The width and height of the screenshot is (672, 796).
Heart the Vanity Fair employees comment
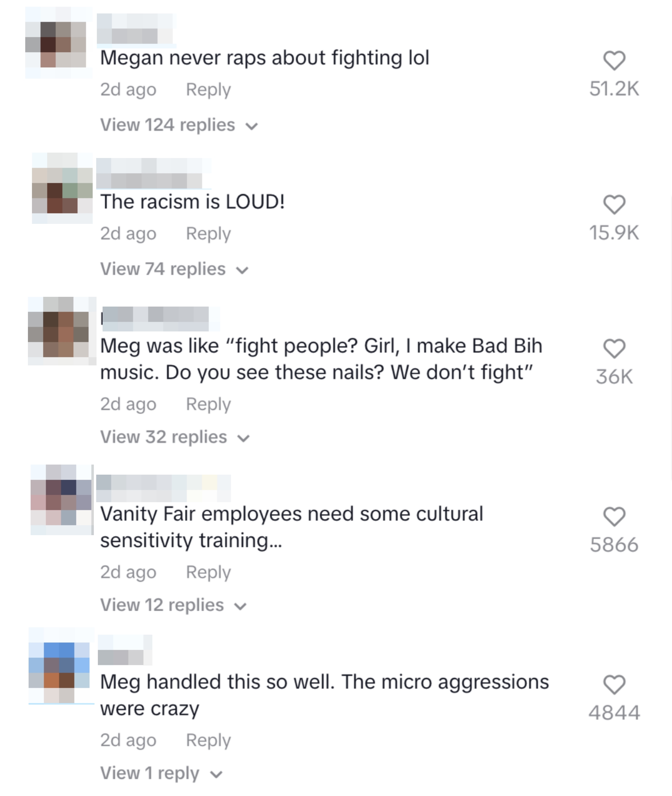click(x=614, y=517)
